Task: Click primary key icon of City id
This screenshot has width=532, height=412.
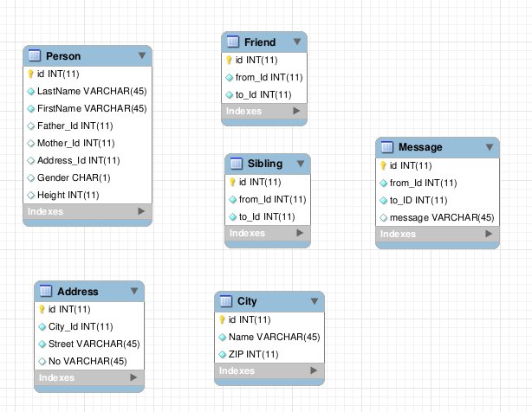Action: (222, 320)
